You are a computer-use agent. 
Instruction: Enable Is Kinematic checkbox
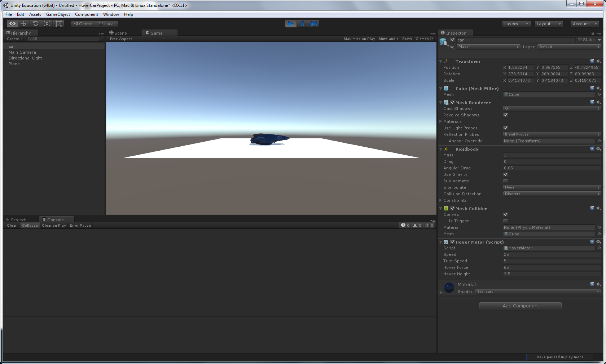tap(505, 181)
